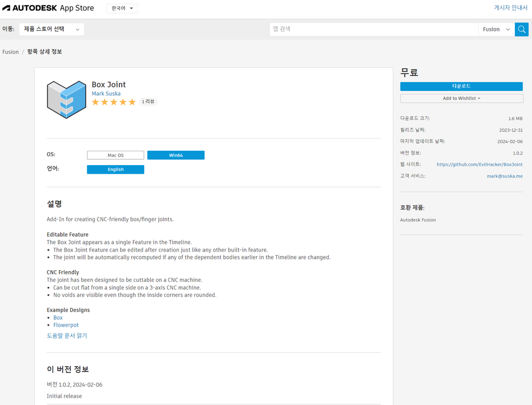The height and width of the screenshot is (405, 532).
Task: Click the 설명 section heading
Action: point(54,204)
